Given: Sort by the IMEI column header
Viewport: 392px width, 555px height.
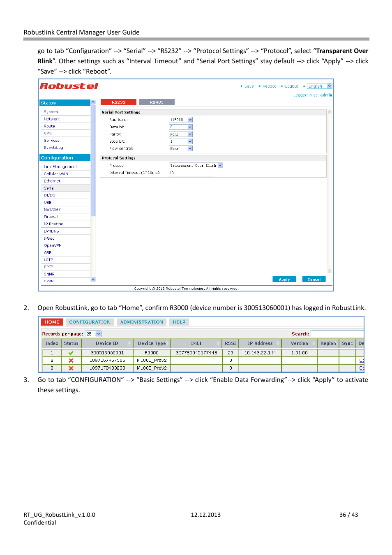Looking at the screenshot, I should click(196, 343).
